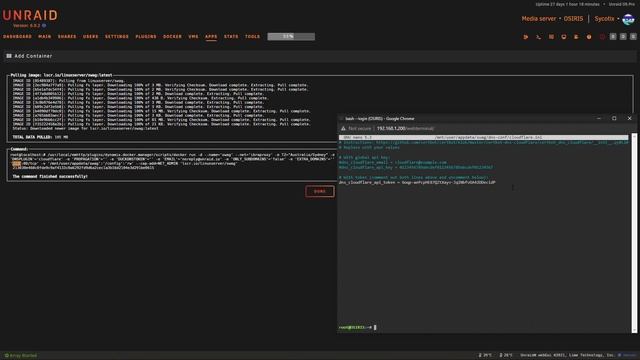640x360 pixels.
Task: Click the user avatar image
Action: click(628, 19)
